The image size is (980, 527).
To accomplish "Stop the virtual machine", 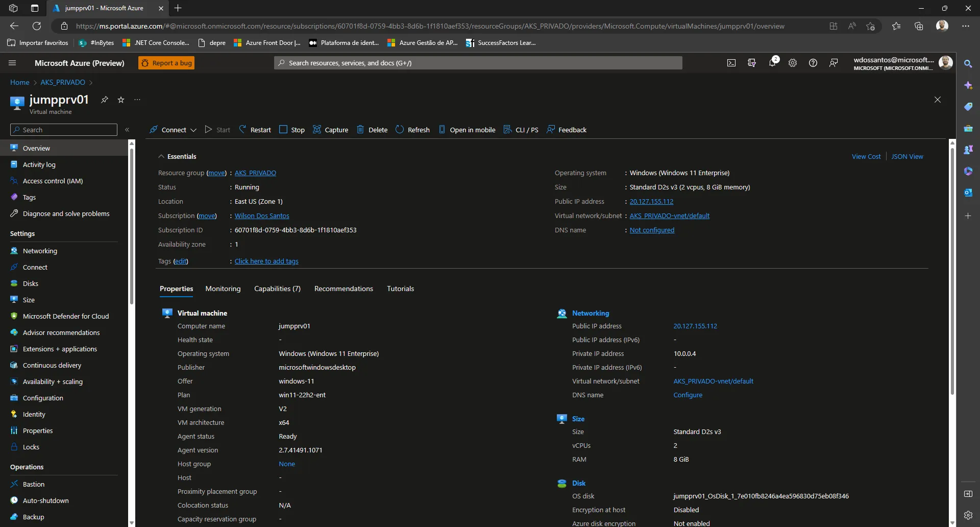I will click(x=292, y=130).
